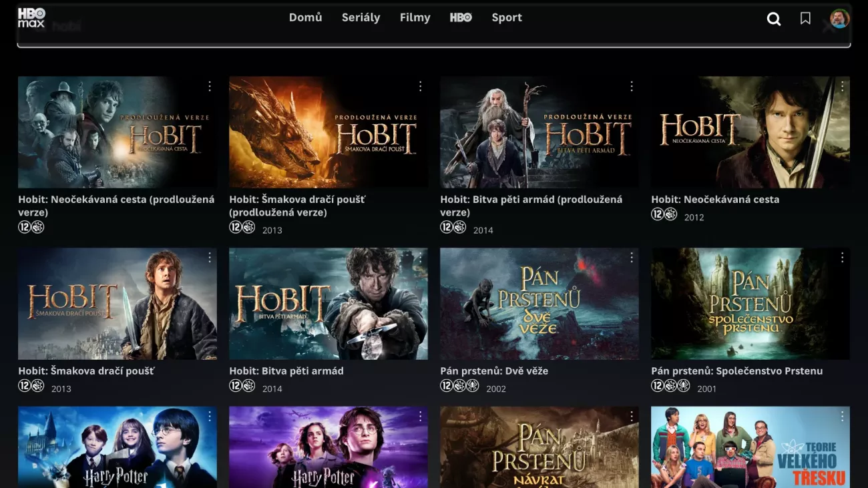Open three-dot menu for Šmakova dračí poušť extended
This screenshot has width=868, height=488.
[x=421, y=87]
